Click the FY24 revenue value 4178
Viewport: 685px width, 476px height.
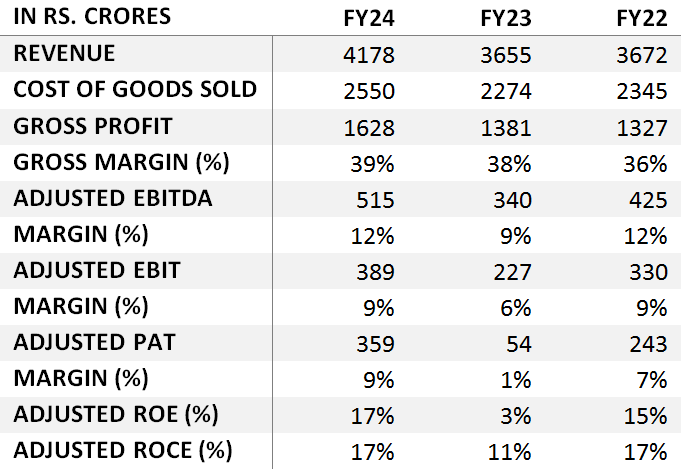point(370,54)
